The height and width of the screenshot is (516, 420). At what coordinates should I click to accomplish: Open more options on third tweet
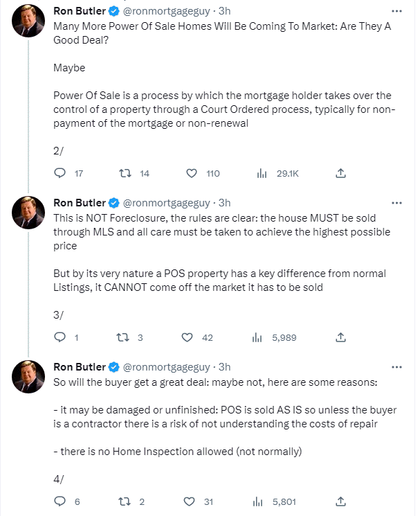click(396, 367)
